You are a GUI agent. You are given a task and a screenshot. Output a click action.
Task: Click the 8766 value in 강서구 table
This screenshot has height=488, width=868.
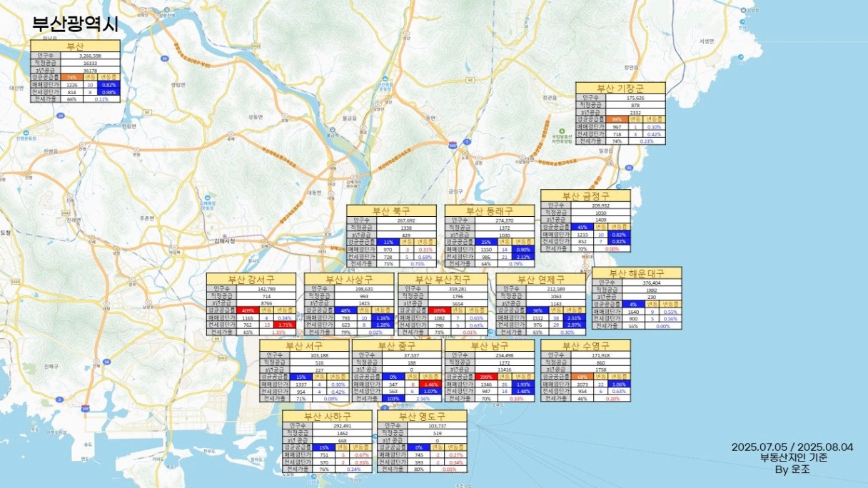(266, 303)
